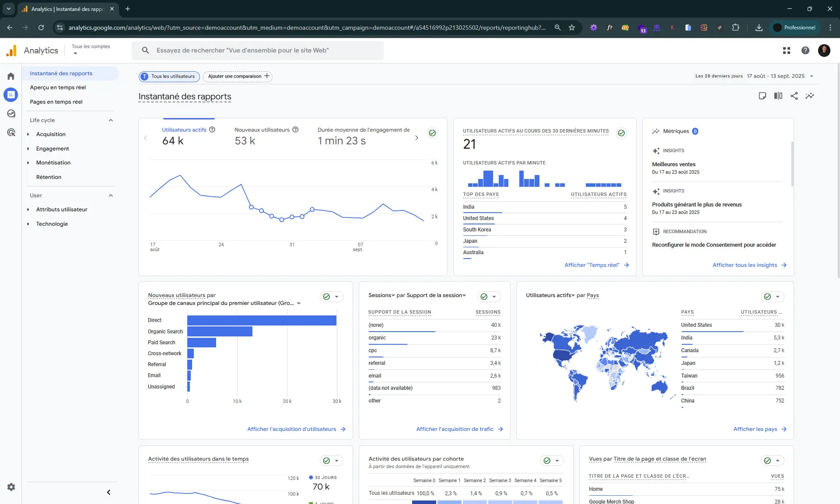Image resolution: width=840 pixels, height=504 pixels.
Task: Select Aperçu en temps réel menu item
Action: pyautogui.click(x=58, y=87)
